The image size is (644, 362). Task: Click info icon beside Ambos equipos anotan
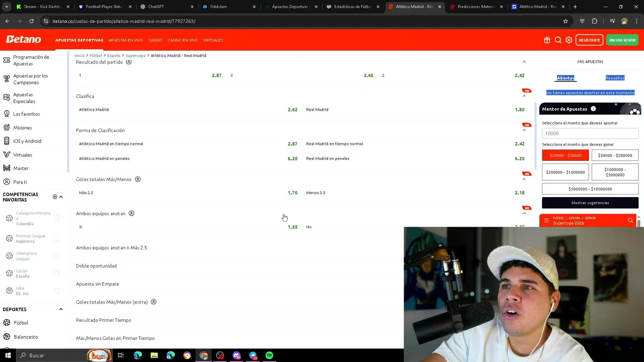131,213
